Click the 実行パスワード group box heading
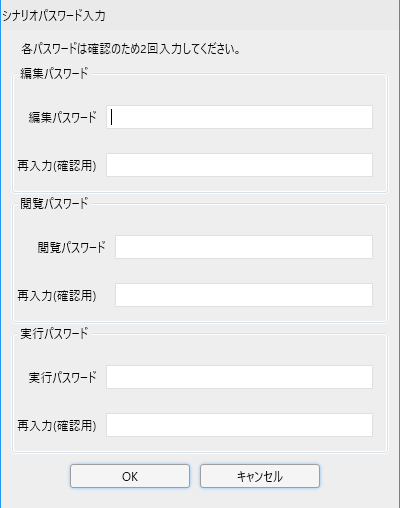Viewport: 400px width, 508px height. tap(54, 334)
